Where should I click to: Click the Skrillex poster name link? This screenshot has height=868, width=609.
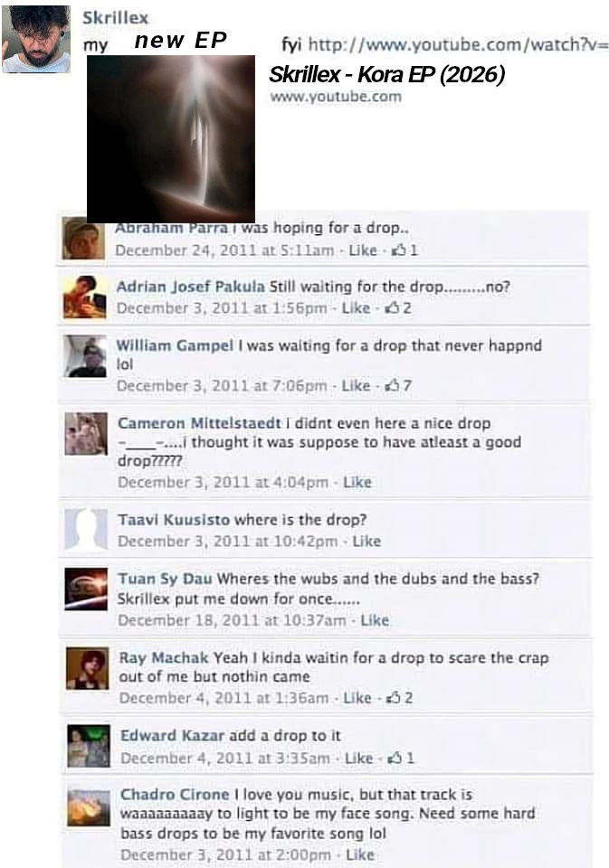tap(115, 18)
